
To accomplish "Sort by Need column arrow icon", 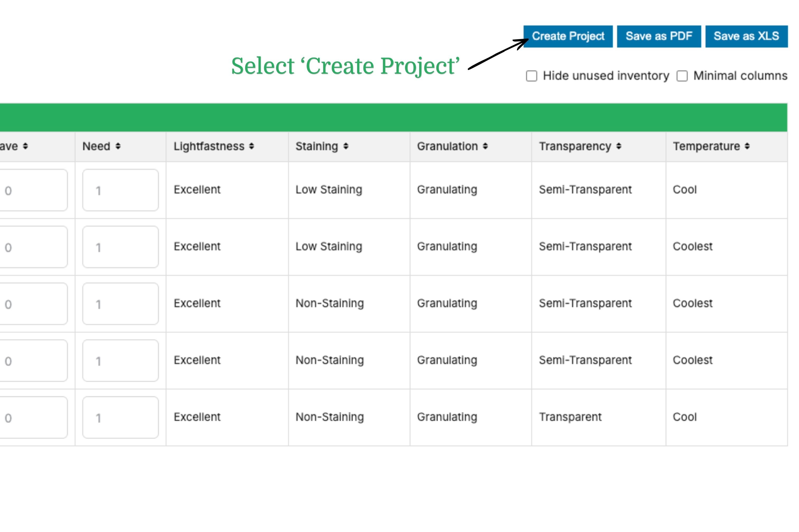I will pos(118,146).
